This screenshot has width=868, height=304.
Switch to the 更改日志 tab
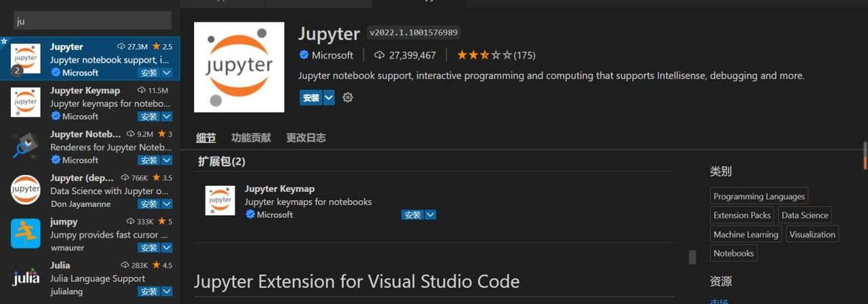click(x=306, y=138)
